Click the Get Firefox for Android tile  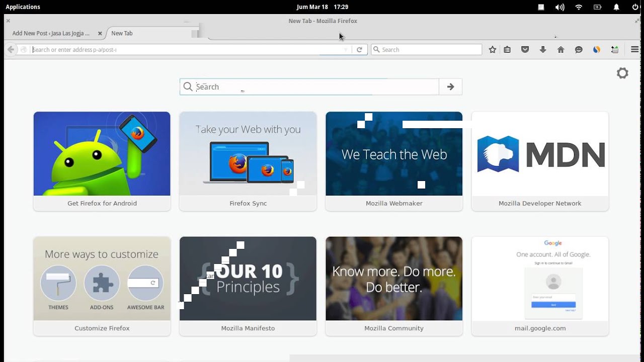(102, 161)
